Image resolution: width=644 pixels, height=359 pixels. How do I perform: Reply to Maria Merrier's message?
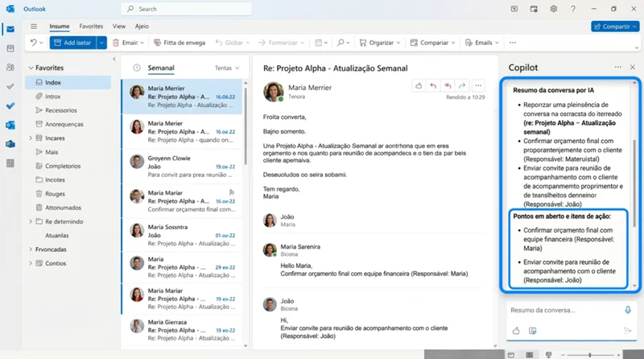[433, 85]
